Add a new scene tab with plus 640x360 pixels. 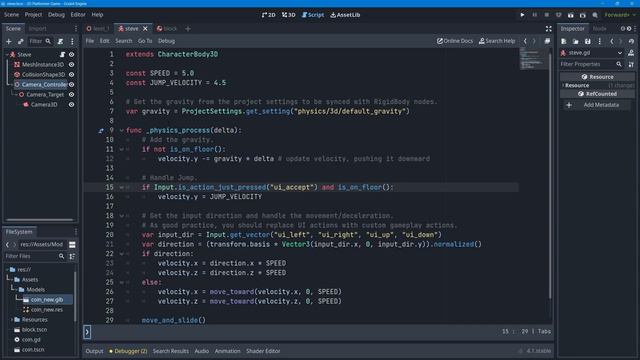point(188,29)
